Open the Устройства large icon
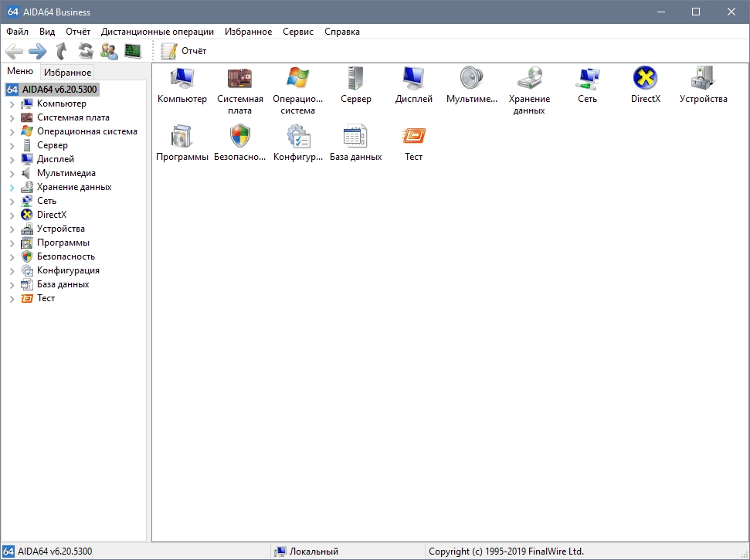Screen dimensions: 750x560 [x=703, y=85]
